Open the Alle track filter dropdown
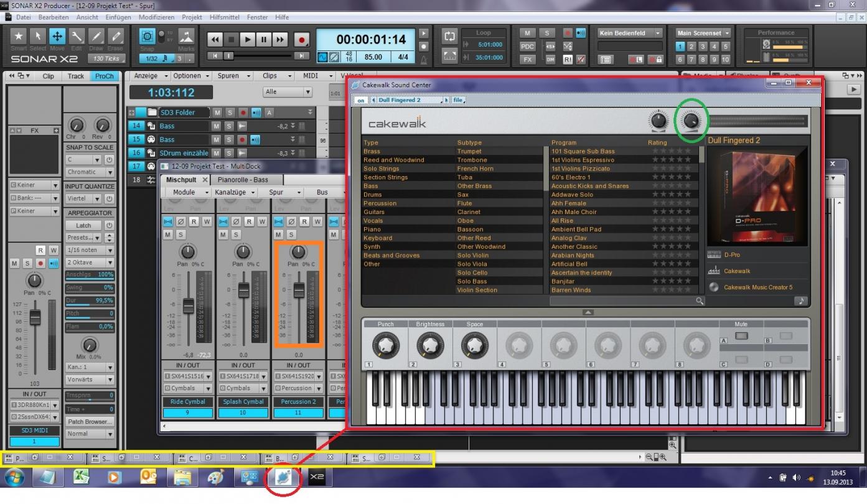 [x=288, y=91]
